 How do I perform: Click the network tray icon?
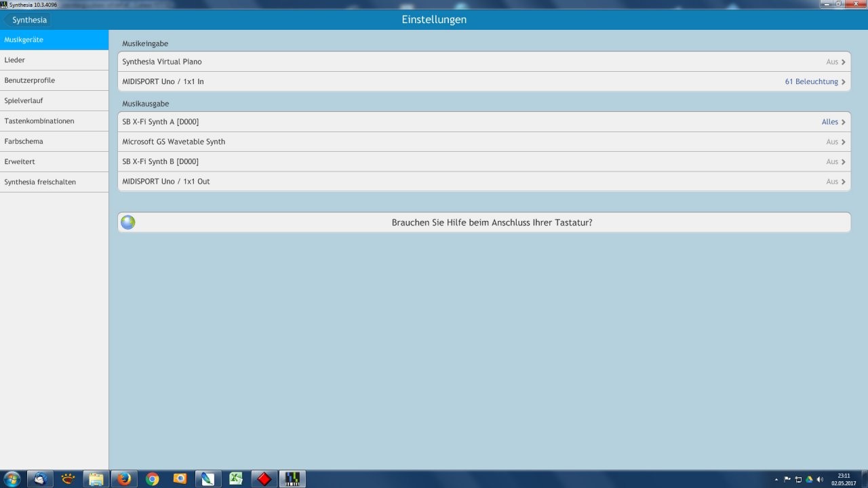click(798, 479)
